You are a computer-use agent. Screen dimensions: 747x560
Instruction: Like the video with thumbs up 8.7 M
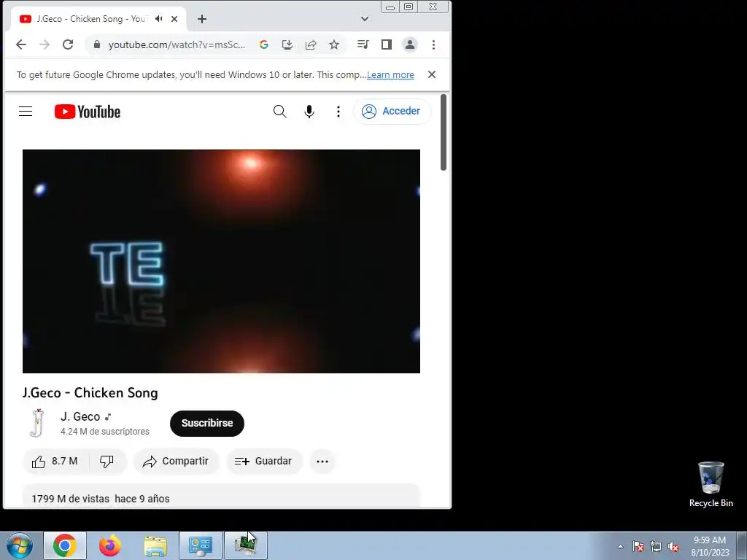click(55, 461)
